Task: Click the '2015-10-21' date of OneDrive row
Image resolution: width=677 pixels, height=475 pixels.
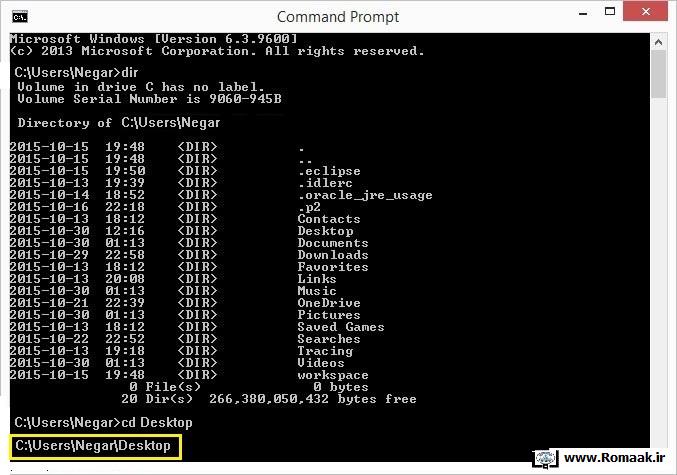Action: coord(49,303)
